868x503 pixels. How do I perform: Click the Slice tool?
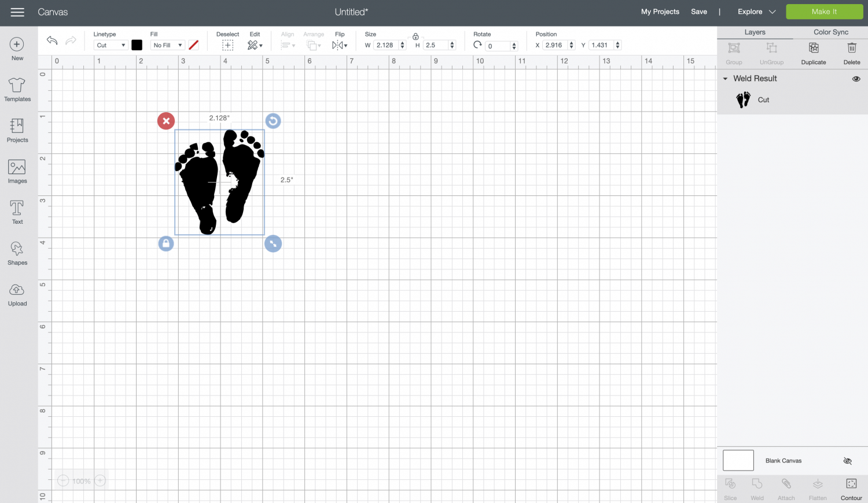point(730,489)
